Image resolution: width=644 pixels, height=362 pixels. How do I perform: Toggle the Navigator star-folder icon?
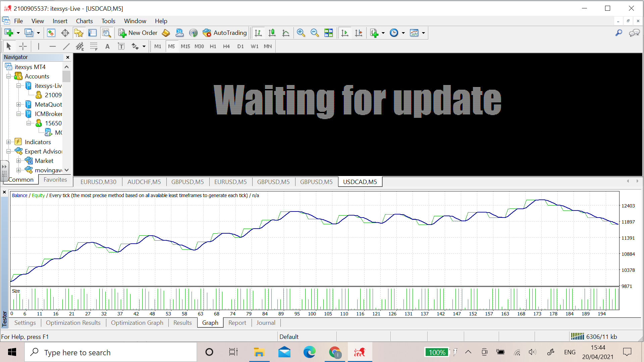click(79, 33)
